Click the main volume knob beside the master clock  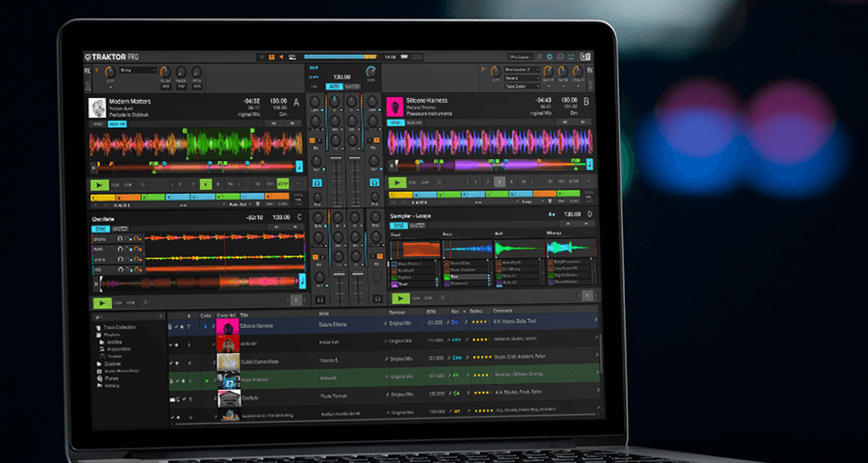(371, 73)
